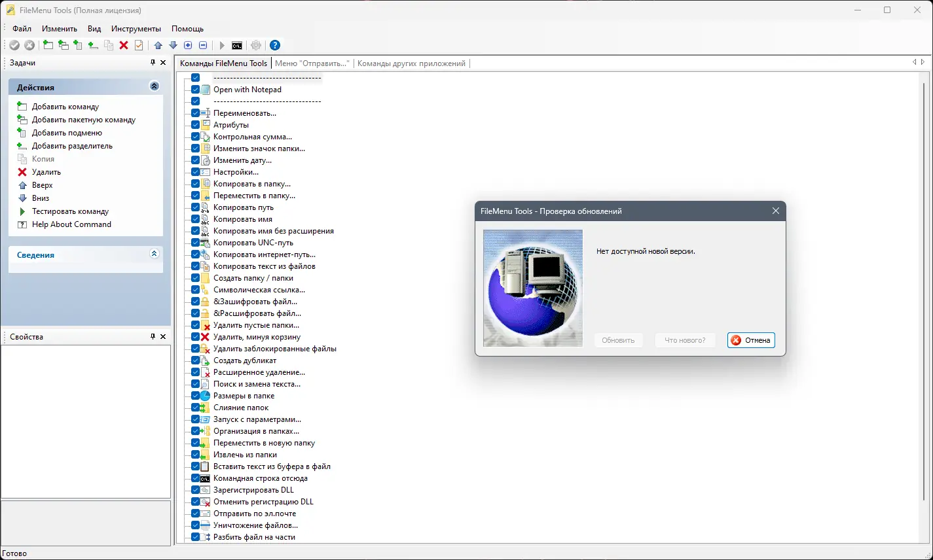Toggle the 'Слияние папок' checkbox

coord(195,408)
